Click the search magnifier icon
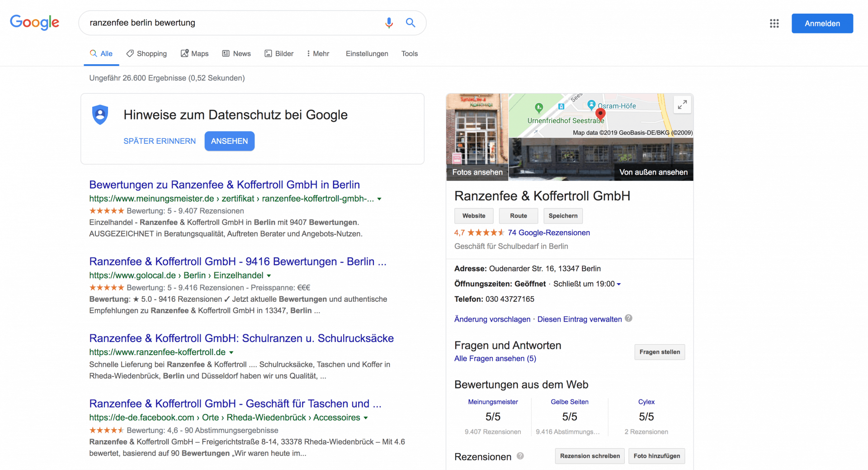Screen dimensions: 868x470 pyautogui.click(x=410, y=23)
